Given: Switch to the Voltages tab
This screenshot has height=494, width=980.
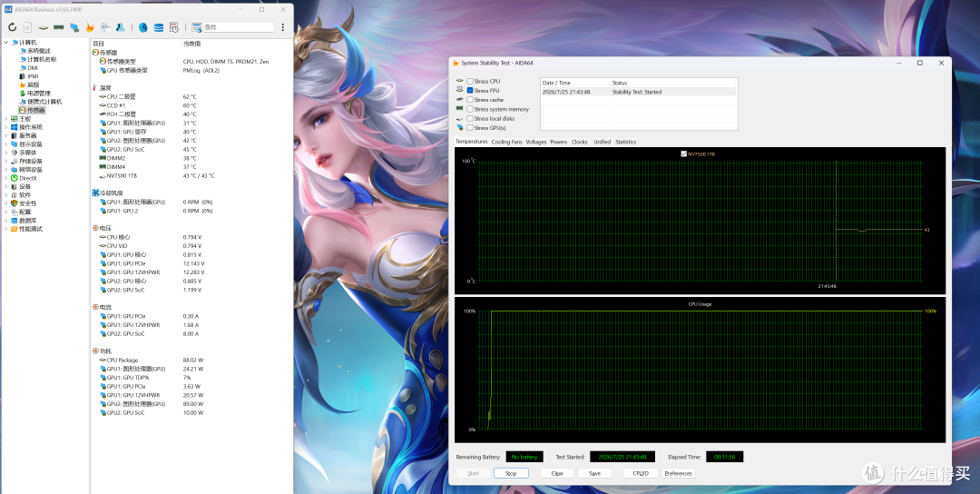Looking at the screenshot, I should pos(536,142).
